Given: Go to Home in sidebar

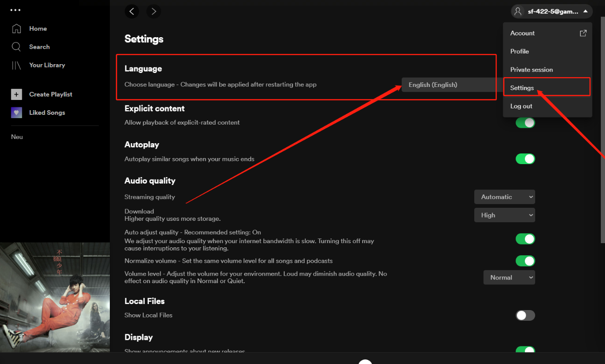Looking at the screenshot, I should (38, 29).
